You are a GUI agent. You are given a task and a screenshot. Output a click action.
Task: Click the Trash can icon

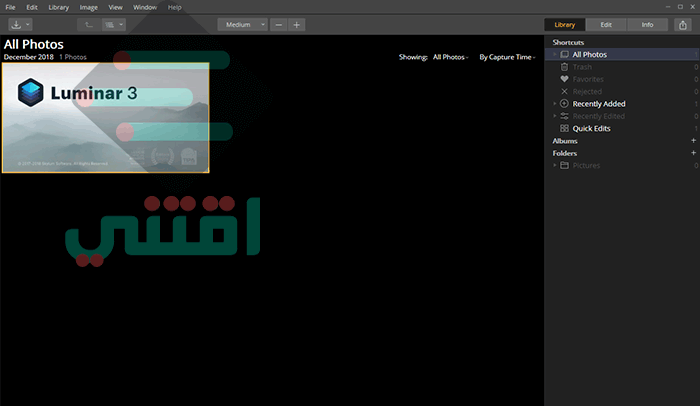(564, 67)
